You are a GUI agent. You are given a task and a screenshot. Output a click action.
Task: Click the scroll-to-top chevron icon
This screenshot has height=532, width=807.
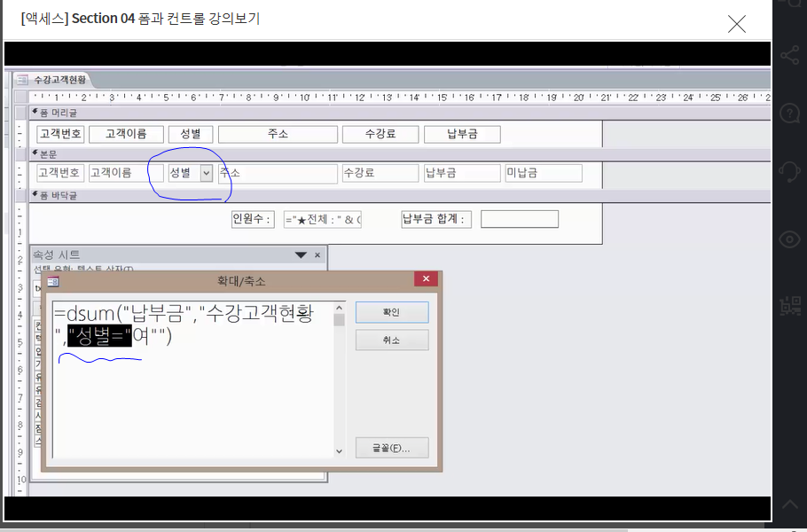[788, 505]
